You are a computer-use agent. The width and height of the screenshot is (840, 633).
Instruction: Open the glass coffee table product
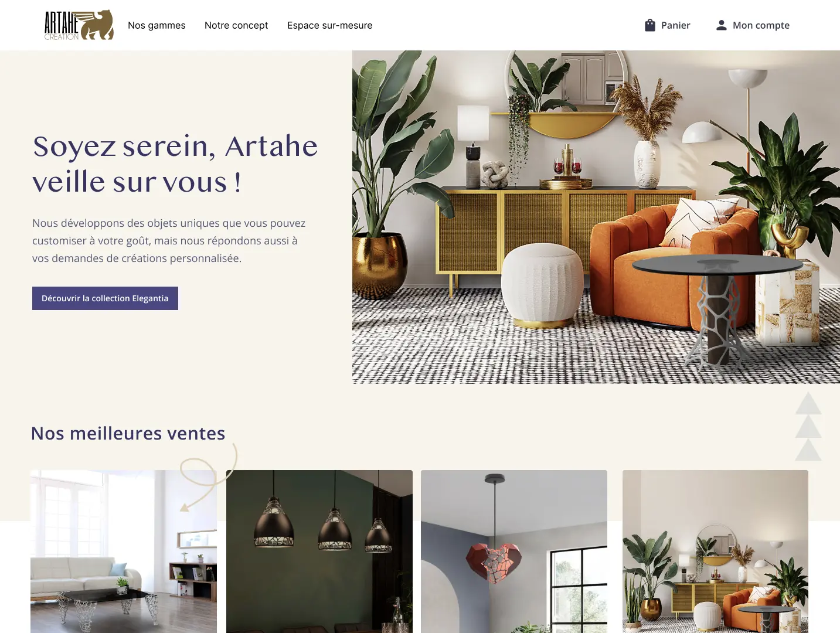(x=124, y=552)
